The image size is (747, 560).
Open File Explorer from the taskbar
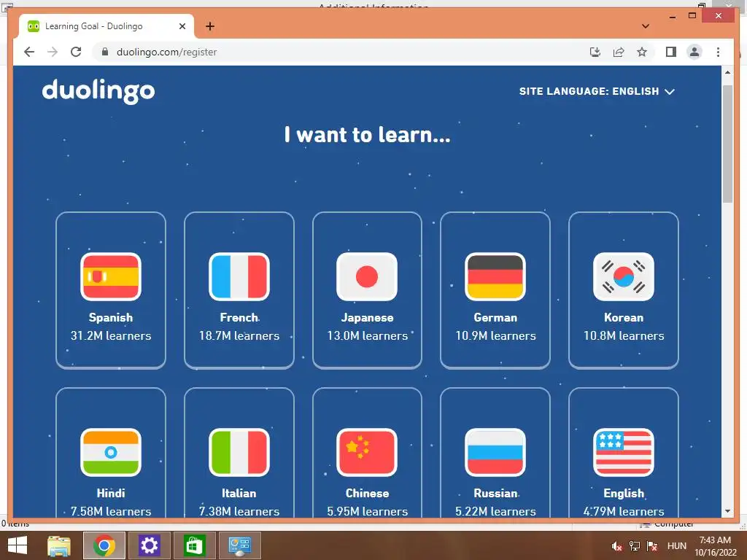click(59, 545)
